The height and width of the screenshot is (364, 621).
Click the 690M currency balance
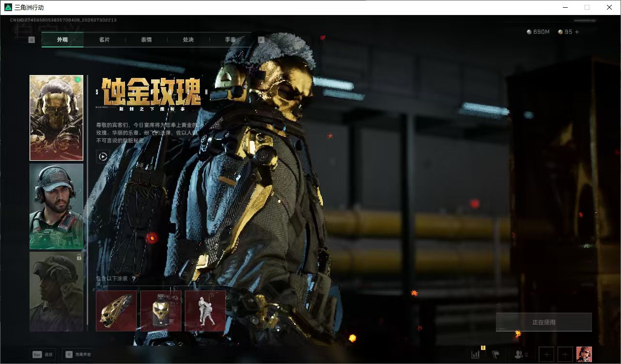538,32
